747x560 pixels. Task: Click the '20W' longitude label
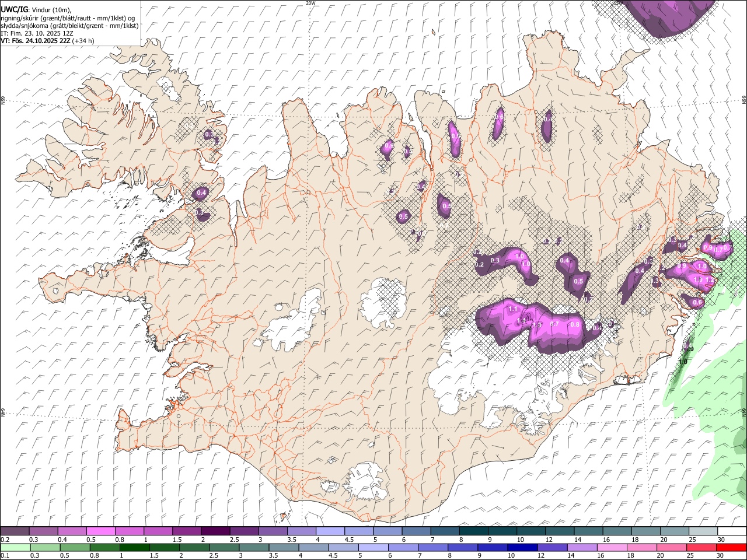(x=310, y=3)
